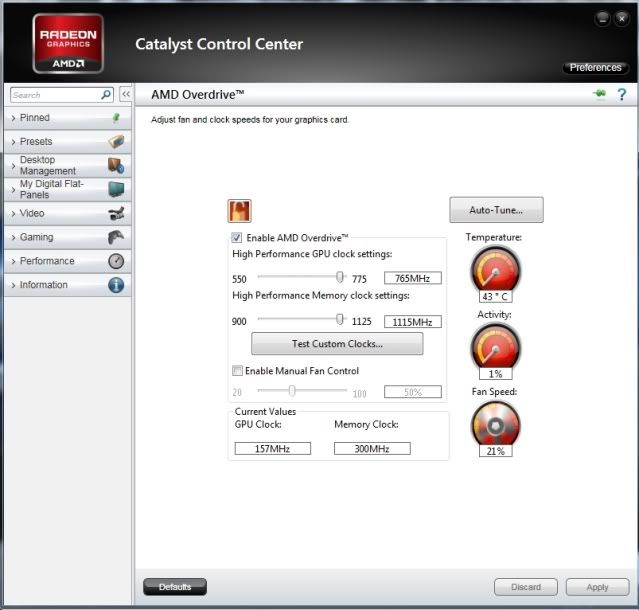
Task: Check Enable Manual Fan Control
Action: tap(237, 370)
